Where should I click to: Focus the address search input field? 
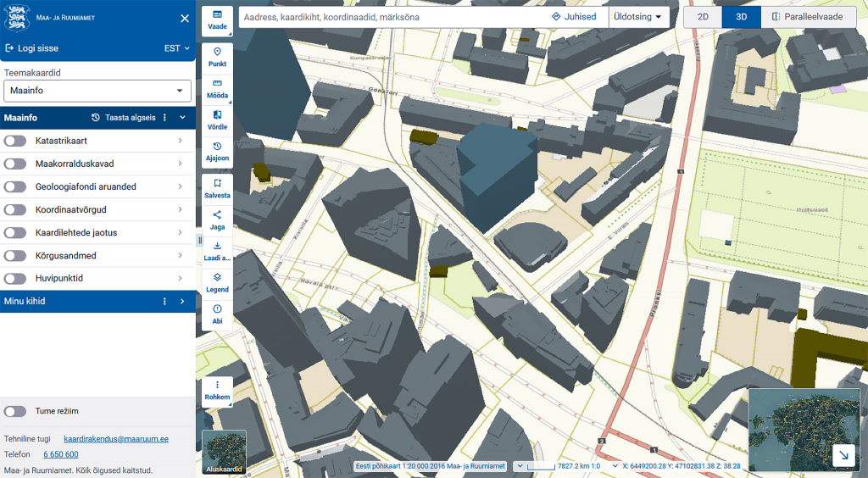[x=393, y=17]
